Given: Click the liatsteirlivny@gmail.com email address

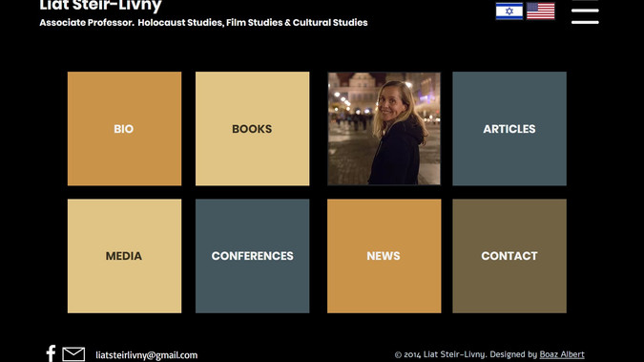Looking at the screenshot, I should pyautogui.click(x=147, y=355).
